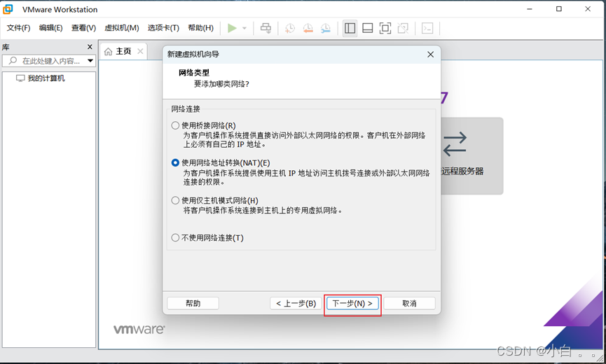Select 不使用网络连接(T) radio button
The height and width of the screenshot is (364, 606).
click(x=175, y=238)
